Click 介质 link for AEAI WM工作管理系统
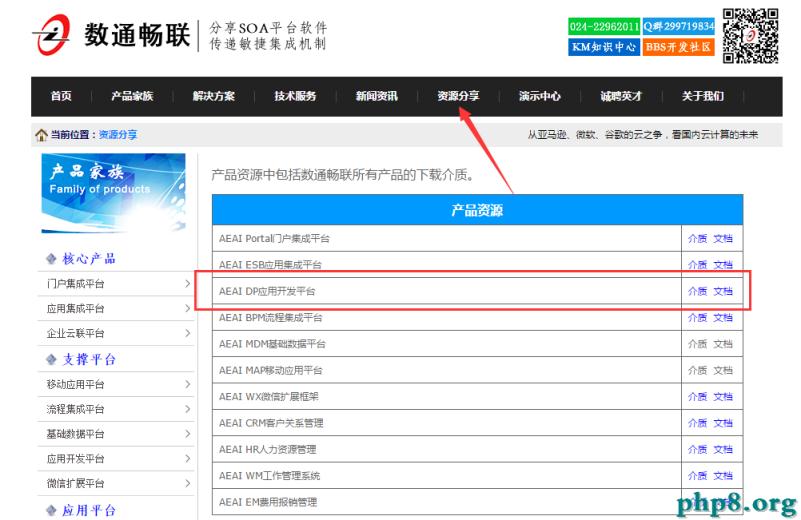Image resolution: width=801 pixels, height=520 pixels. click(x=697, y=476)
